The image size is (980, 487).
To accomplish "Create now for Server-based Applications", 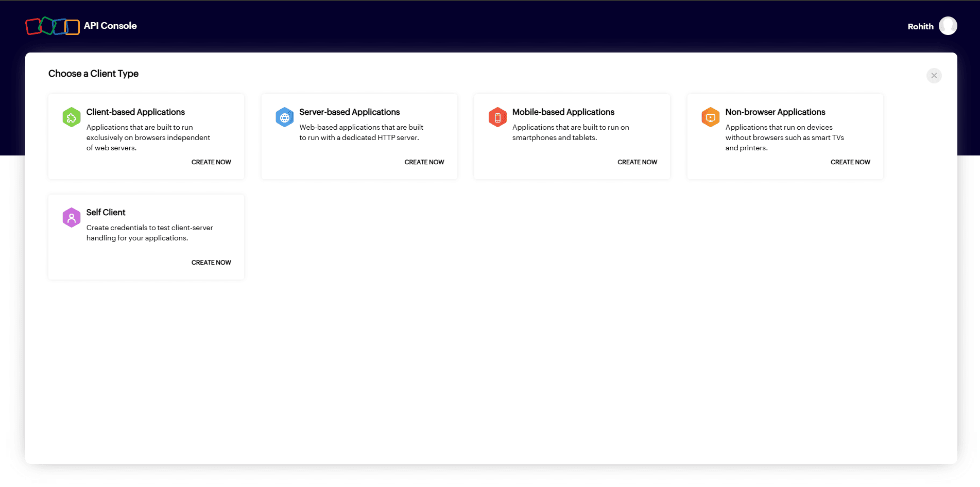I will point(424,162).
